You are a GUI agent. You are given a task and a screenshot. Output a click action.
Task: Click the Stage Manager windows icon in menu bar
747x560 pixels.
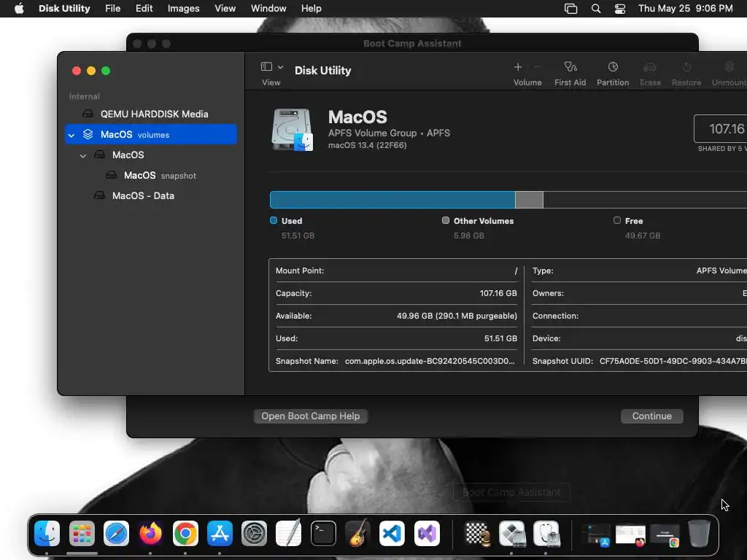coord(570,9)
